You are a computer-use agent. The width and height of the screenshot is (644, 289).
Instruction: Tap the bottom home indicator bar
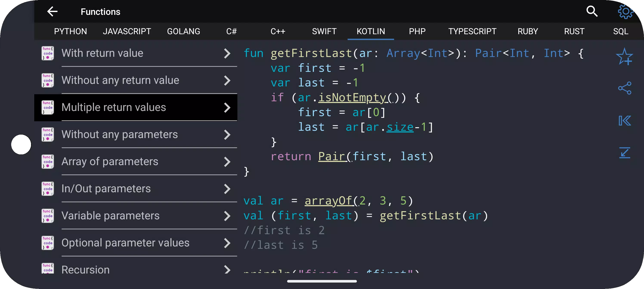322,281
